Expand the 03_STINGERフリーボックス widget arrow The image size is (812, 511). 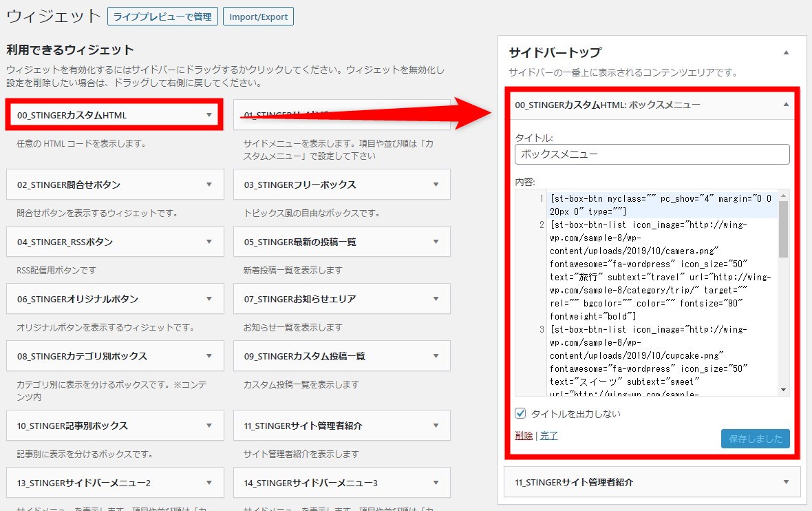(436, 185)
